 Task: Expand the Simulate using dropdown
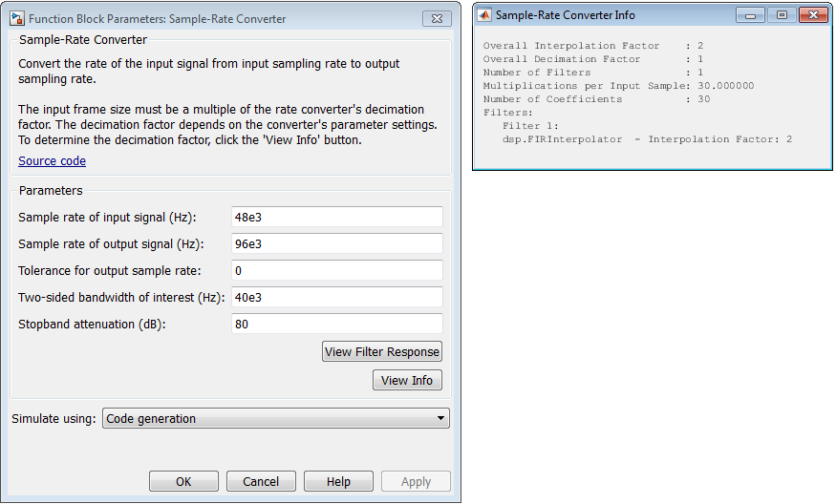point(275,418)
